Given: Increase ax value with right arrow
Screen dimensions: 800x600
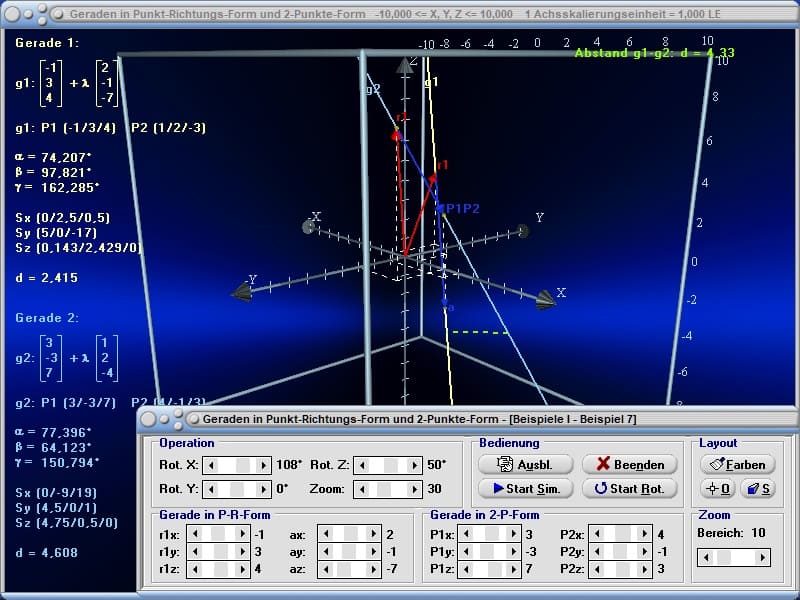Looking at the screenshot, I should tap(373, 534).
